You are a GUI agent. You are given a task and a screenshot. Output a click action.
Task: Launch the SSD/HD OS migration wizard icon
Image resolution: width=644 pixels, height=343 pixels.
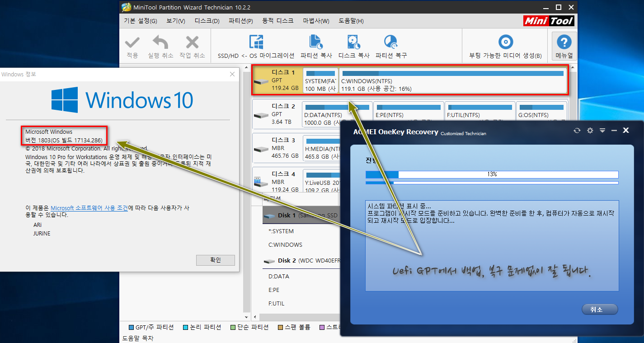pyautogui.click(x=256, y=42)
